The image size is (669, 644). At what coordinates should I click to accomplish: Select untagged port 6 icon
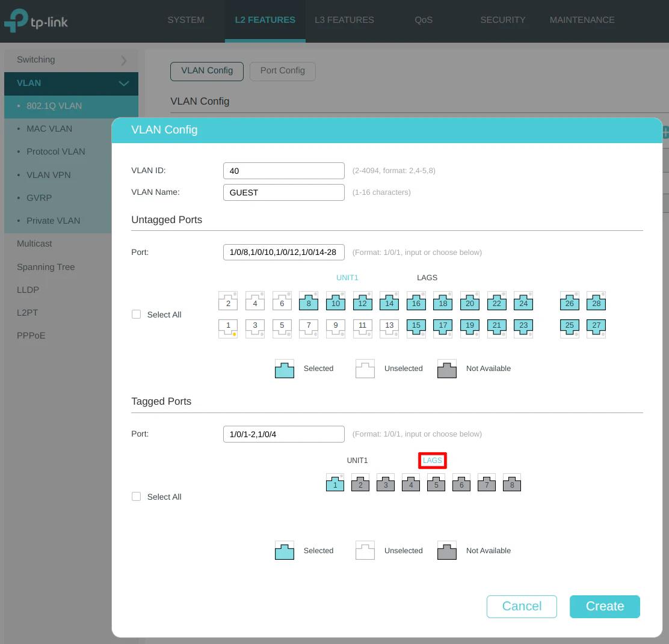(282, 301)
